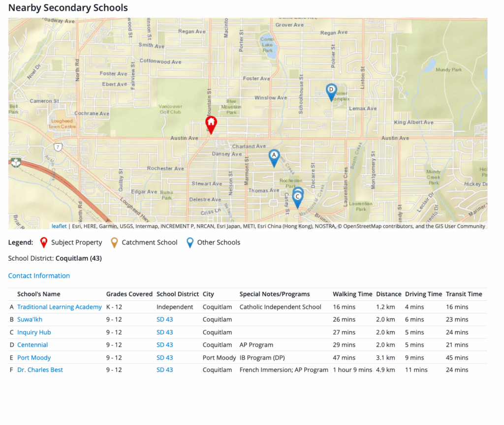Click the blue Other Schools legend pin
This screenshot has height=425, width=504.
pyautogui.click(x=190, y=243)
